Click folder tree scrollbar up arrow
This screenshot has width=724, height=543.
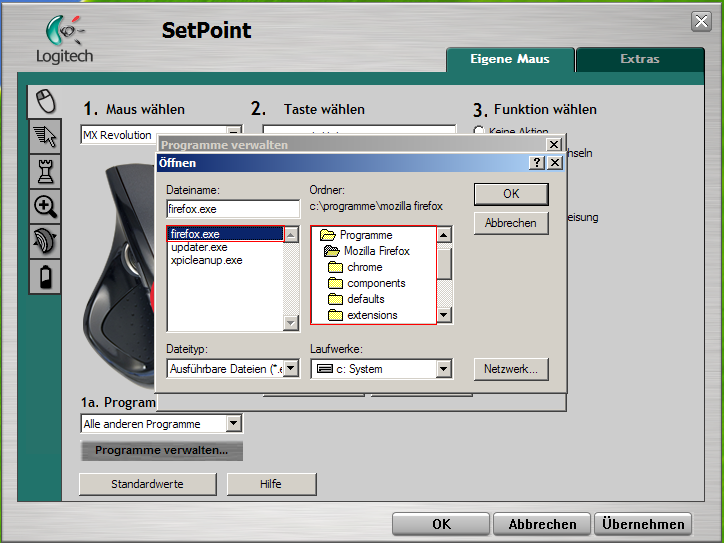click(x=444, y=235)
